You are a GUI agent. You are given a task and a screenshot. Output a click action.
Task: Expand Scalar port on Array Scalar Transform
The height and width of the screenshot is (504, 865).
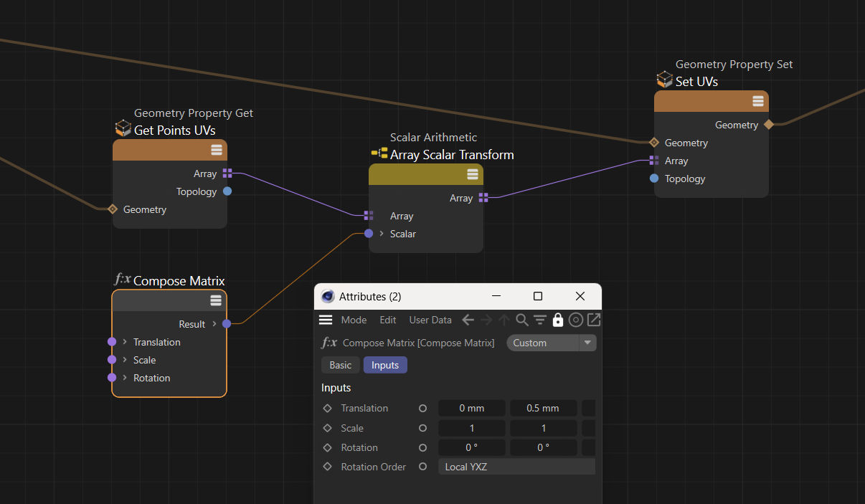pyautogui.click(x=382, y=234)
